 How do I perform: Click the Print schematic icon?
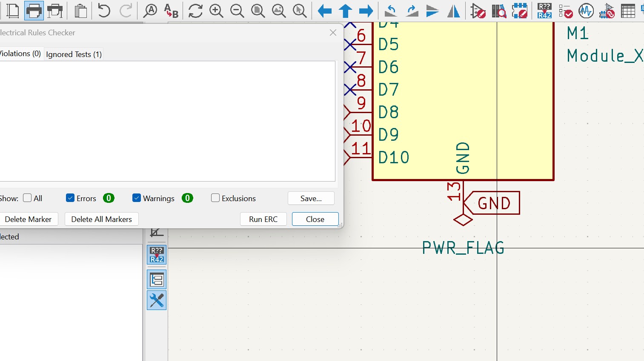click(x=34, y=11)
